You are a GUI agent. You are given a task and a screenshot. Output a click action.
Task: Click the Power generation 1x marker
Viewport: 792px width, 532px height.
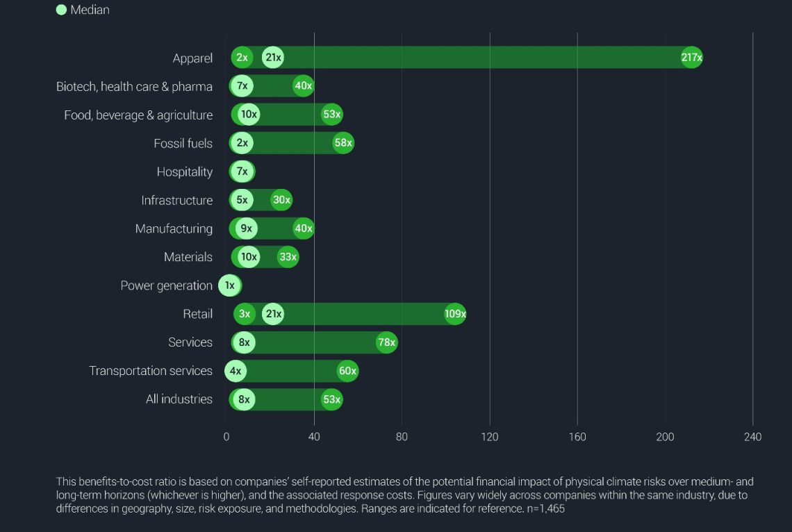click(229, 285)
